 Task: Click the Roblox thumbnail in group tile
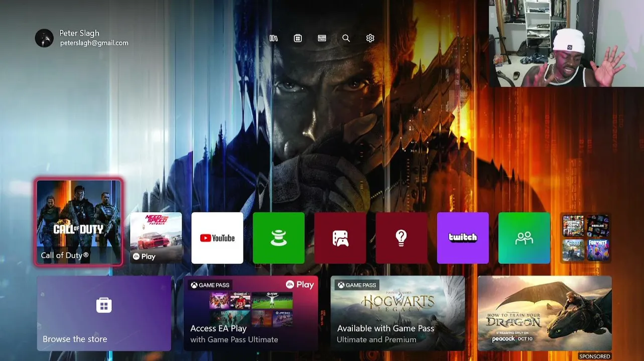[598, 226]
